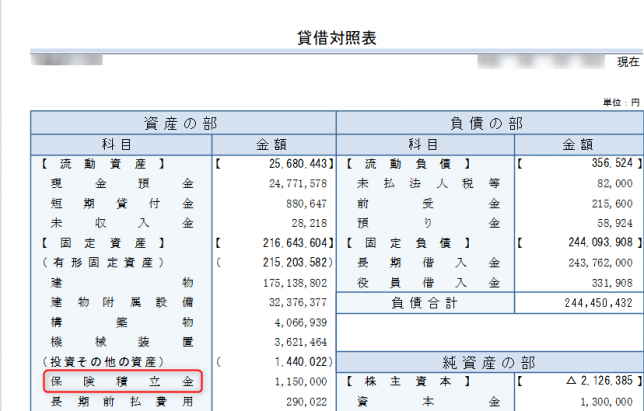Select the 保険積立金 account label
644x411 pixels.
122,381
